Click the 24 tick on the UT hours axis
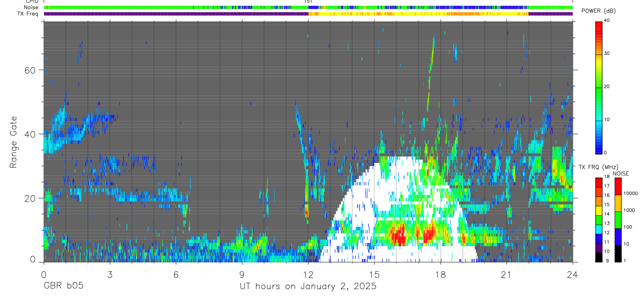The height and width of the screenshot is (297, 644). [x=573, y=274]
